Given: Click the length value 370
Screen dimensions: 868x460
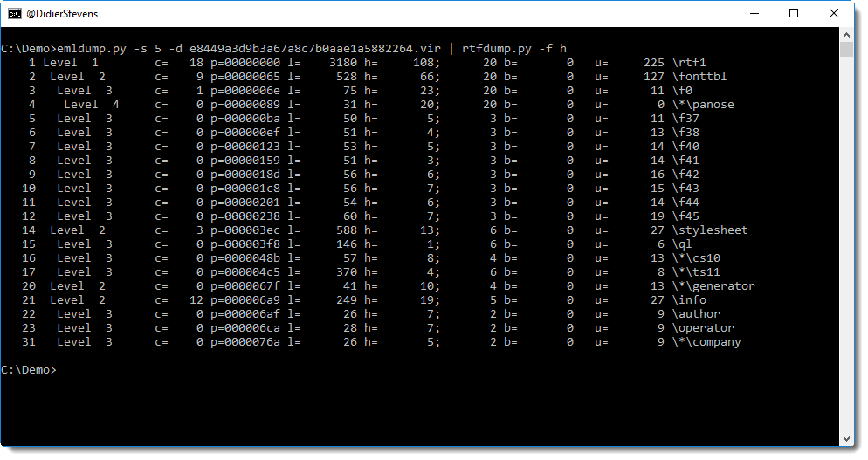Looking at the screenshot, I should pos(347,272).
